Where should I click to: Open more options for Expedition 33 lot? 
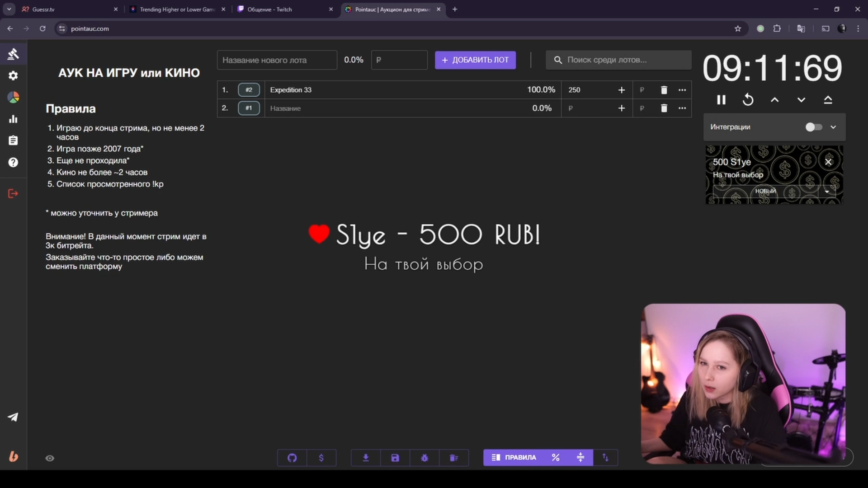(682, 90)
